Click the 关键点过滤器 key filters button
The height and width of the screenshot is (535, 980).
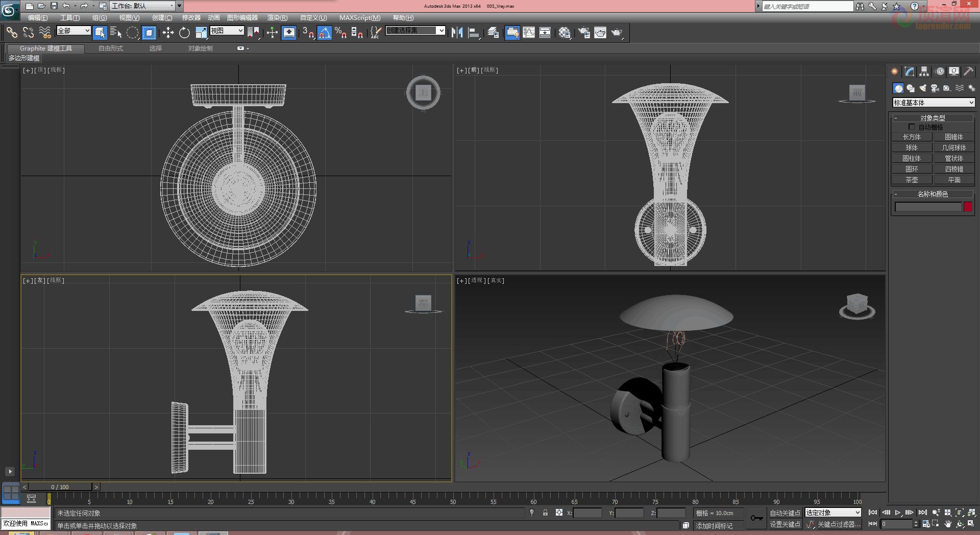click(x=839, y=524)
